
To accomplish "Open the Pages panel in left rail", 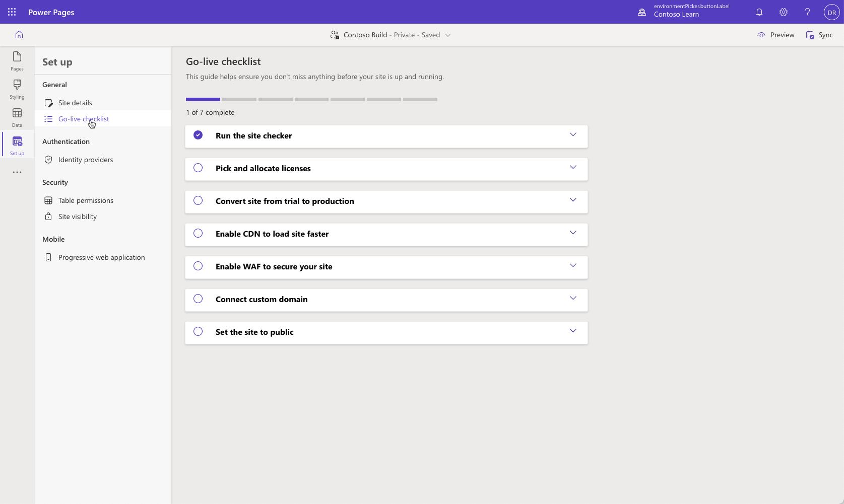I will point(17,61).
